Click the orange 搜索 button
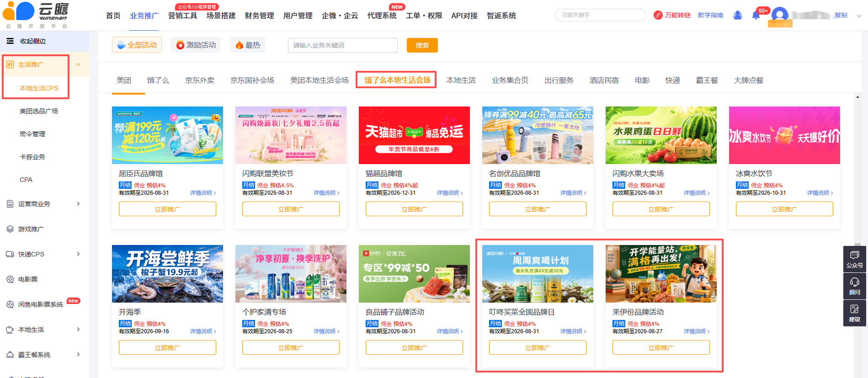868x378 pixels. [422, 45]
